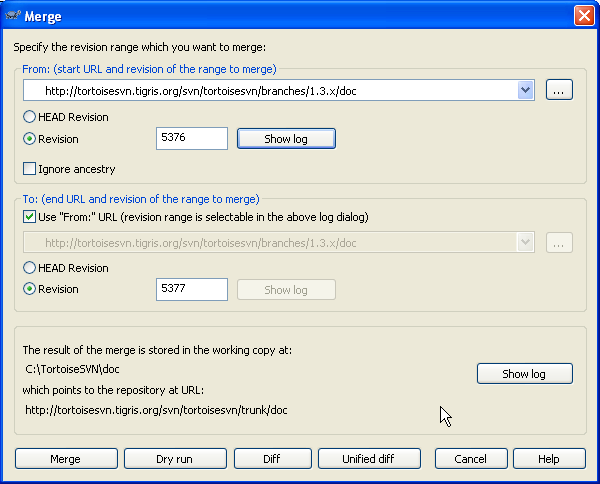600x484 pixels.
Task: Click the From URL combo box field
Action: pyautogui.click(x=270, y=90)
